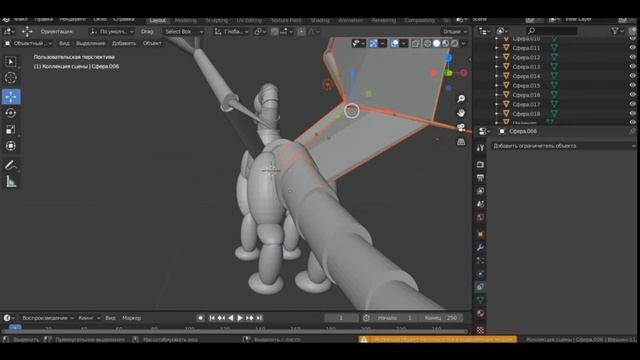Open the Object Data green triangle tab
640x360 pixels.
(x=480, y=300)
